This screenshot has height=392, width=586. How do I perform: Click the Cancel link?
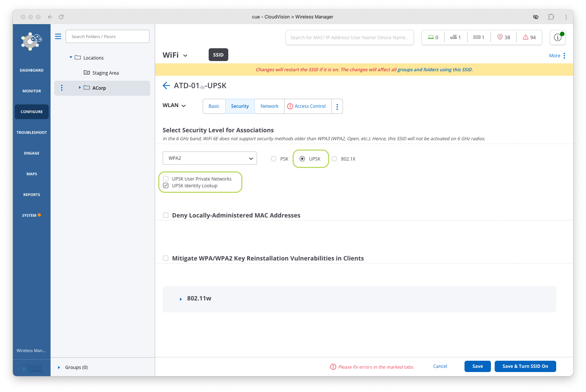point(440,366)
